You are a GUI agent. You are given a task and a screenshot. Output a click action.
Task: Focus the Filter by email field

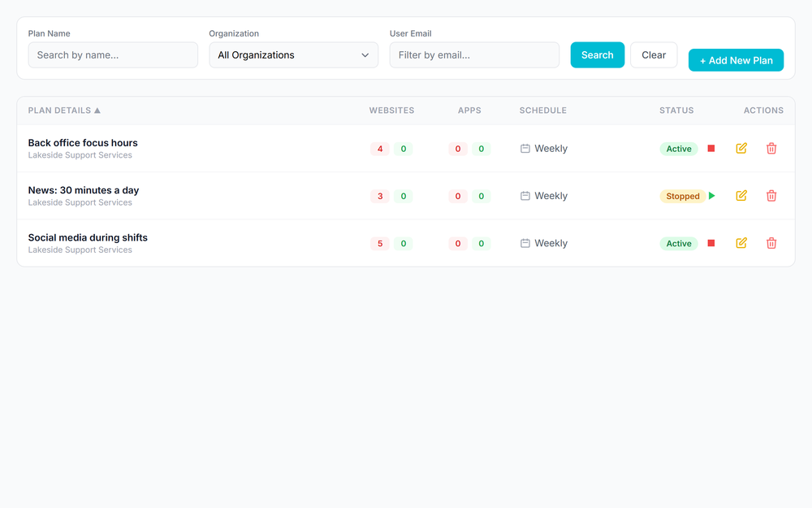pos(474,55)
